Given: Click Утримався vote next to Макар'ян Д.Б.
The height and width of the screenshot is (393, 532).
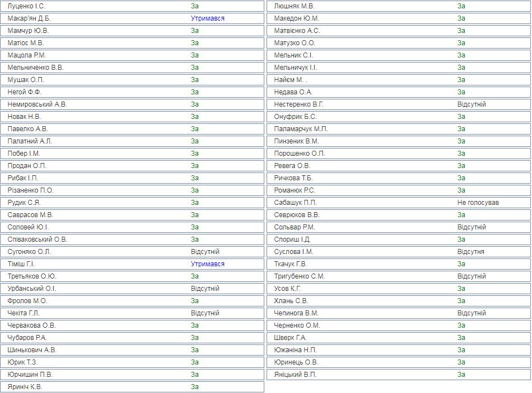Looking at the screenshot, I should pos(207,18).
